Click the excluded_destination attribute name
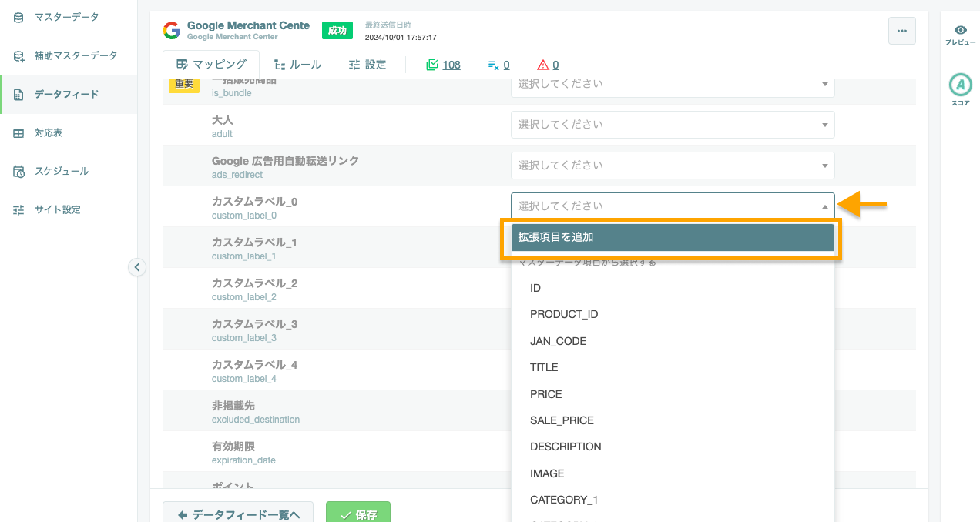 tap(256, 420)
